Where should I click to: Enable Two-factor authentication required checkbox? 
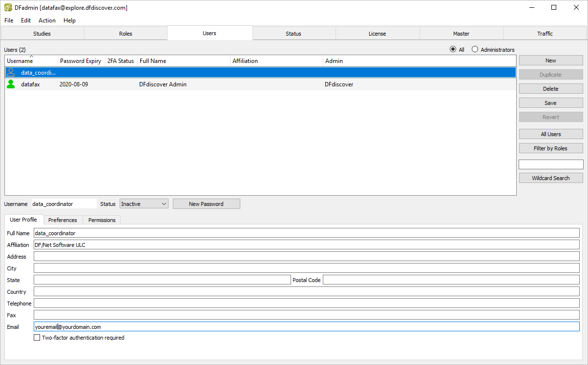pos(37,338)
